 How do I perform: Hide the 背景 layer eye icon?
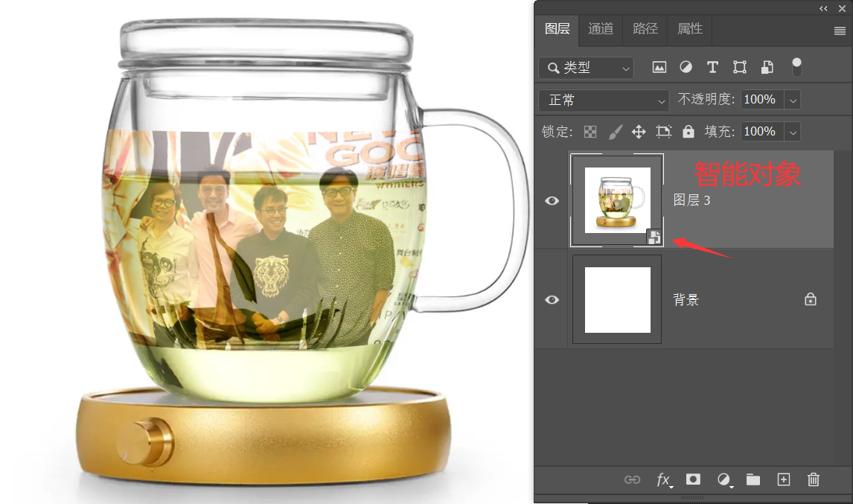click(552, 300)
